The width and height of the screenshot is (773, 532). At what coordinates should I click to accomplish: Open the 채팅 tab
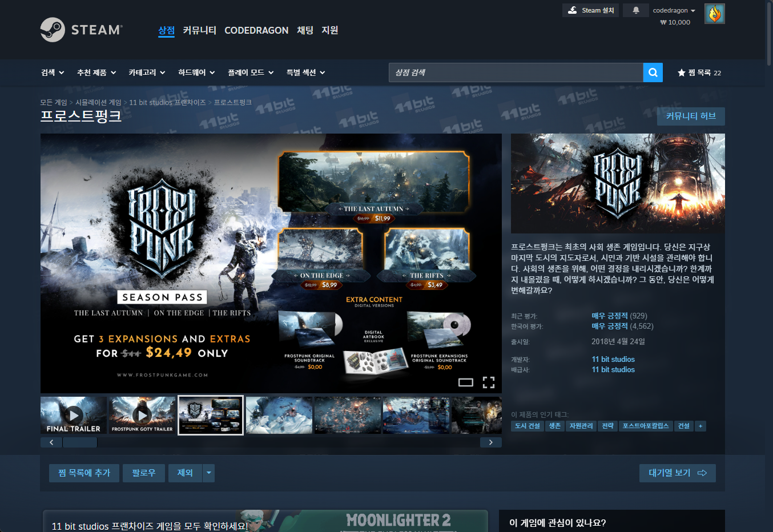click(305, 30)
